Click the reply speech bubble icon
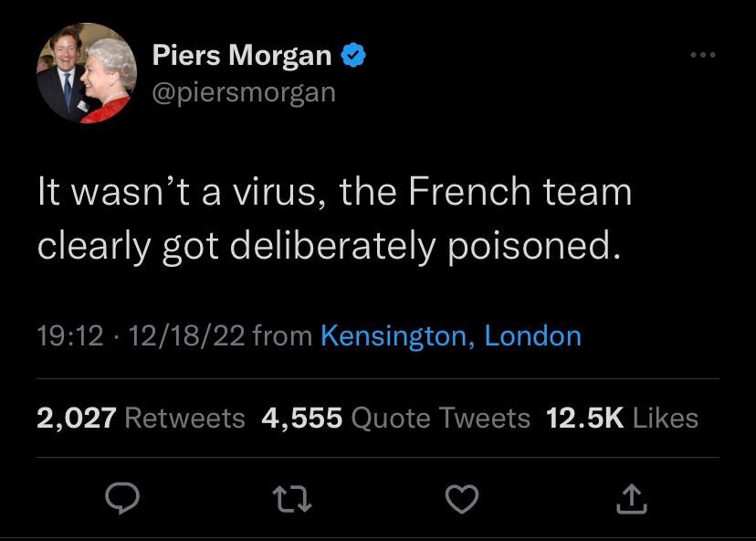Image resolution: width=756 pixels, height=541 pixels. point(121,498)
